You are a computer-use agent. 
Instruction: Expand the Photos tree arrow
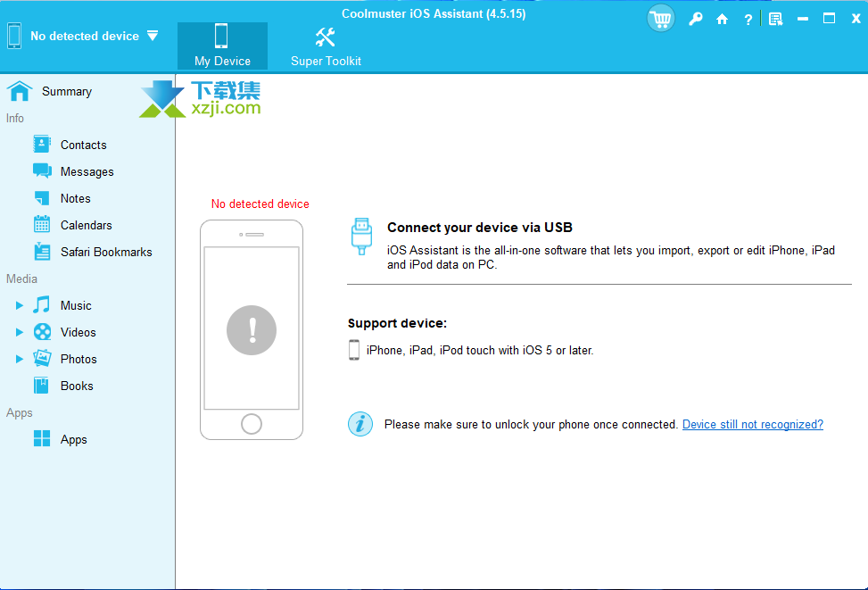(x=20, y=359)
